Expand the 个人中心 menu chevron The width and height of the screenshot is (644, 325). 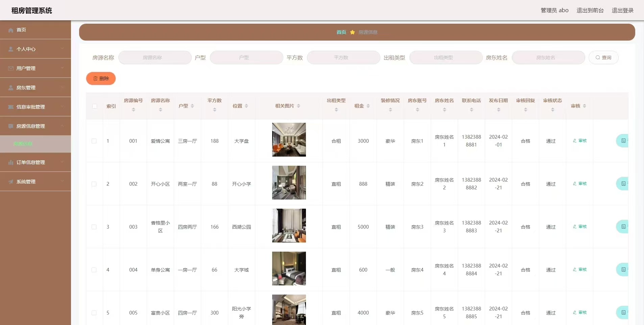(x=62, y=49)
